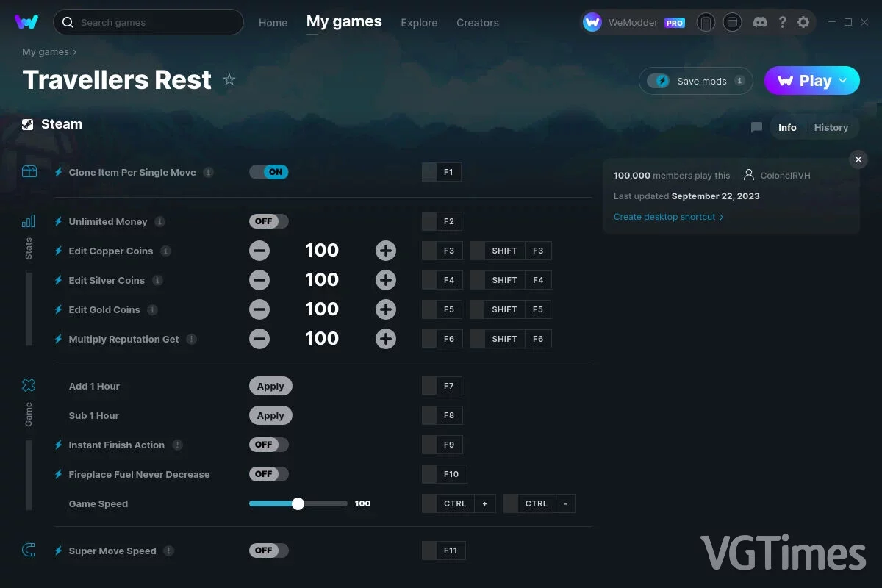The width and height of the screenshot is (882, 588).
Task: Decrease Multiply Reputation Get value
Action: (x=259, y=339)
